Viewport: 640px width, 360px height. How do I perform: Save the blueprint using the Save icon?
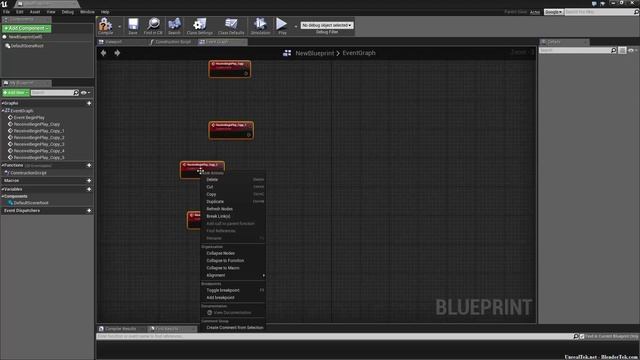pyautogui.click(x=133, y=25)
